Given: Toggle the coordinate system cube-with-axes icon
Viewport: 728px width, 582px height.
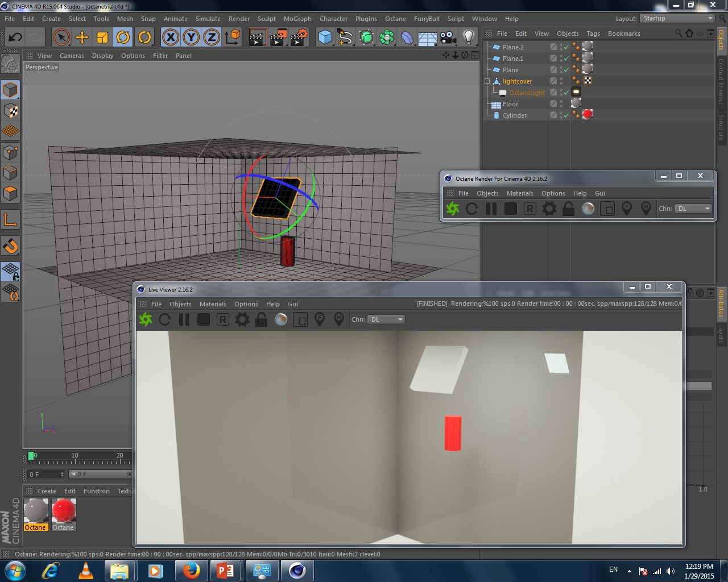Looking at the screenshot, I should click(x=233, y=38).
